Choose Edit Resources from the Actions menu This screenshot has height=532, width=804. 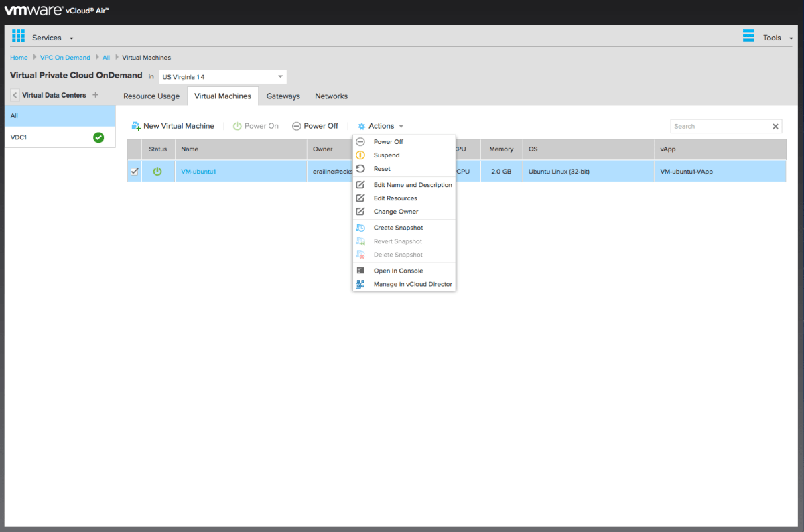tap(395, 198)
